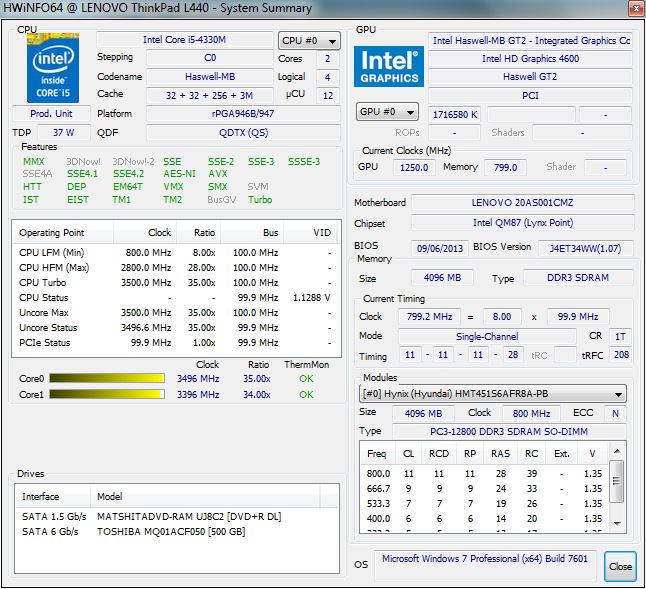Image resolution: width=646 pixels, height=589 pixels.
Task: Click the memory Type DDR3 SDRAM field
Action: (x=578, y=278)
